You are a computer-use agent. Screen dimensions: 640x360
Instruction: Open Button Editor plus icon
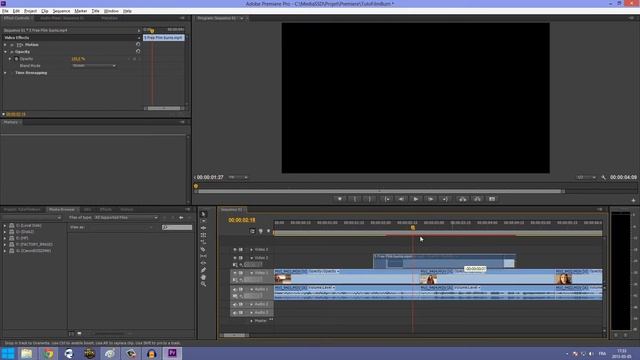pyautogui.click(x=633, y=200)
